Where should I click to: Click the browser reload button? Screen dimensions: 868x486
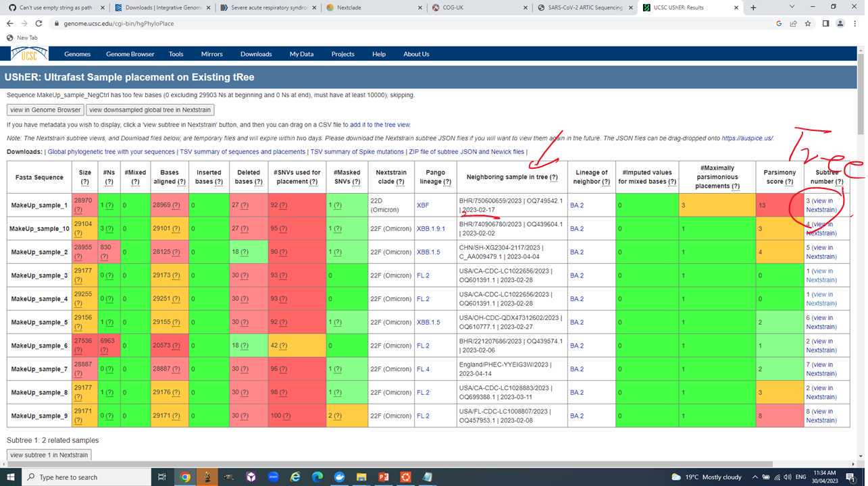point(40,23)
